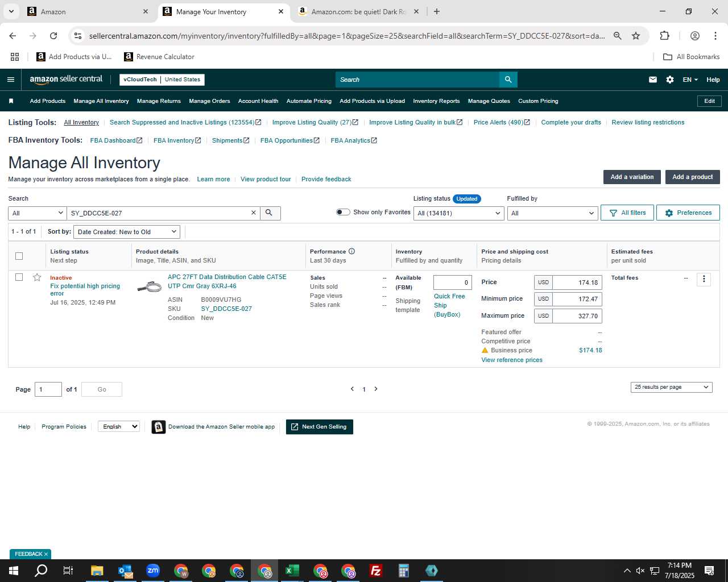
Task: Open Account Health menu item
Action: pos(258,101)
